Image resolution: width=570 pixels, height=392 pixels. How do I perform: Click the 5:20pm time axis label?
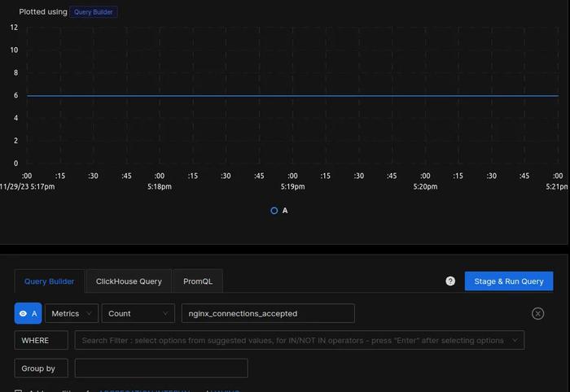pyautogui.click(x=425, y=186)
